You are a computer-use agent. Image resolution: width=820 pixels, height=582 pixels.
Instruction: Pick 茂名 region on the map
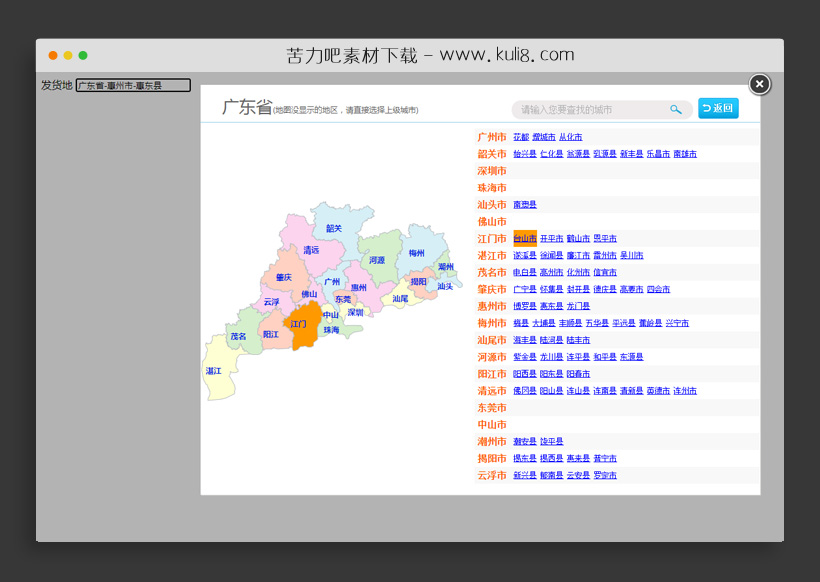(x=238, y=337)
